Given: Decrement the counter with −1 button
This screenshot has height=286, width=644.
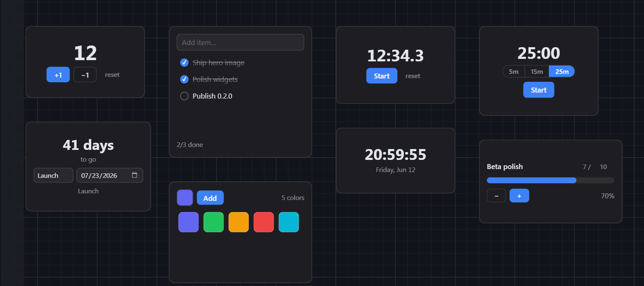Looking at the screenshot, I should [x=85, y=75].
